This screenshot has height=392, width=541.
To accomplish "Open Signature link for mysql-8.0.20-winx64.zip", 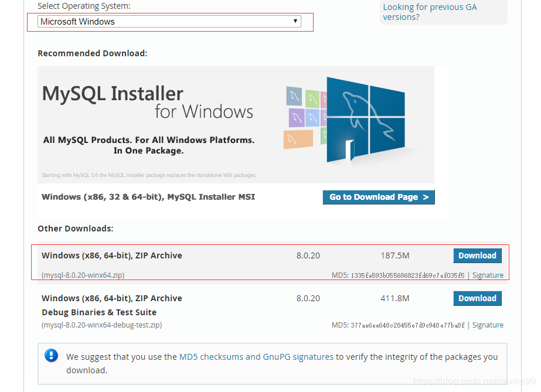I will point(488,275).
